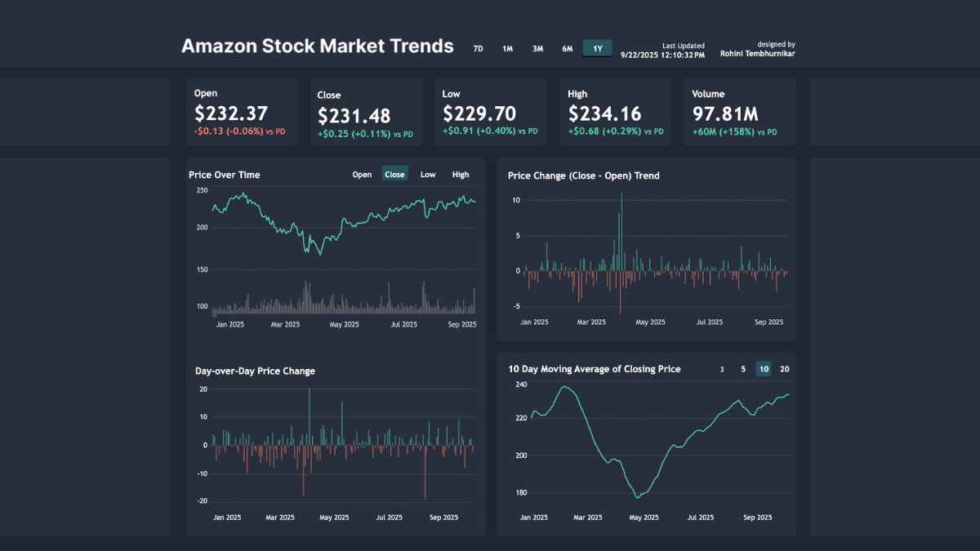Show High prices in Price Over Time
Screen dimensions: 980x551
(x=460, y=174)
